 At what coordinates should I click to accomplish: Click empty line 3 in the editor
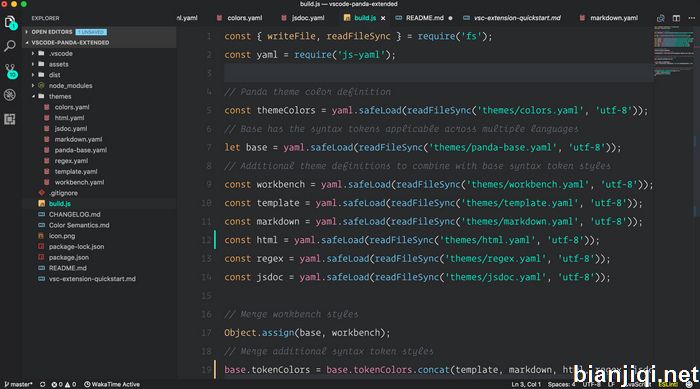[x=438, y=73]
